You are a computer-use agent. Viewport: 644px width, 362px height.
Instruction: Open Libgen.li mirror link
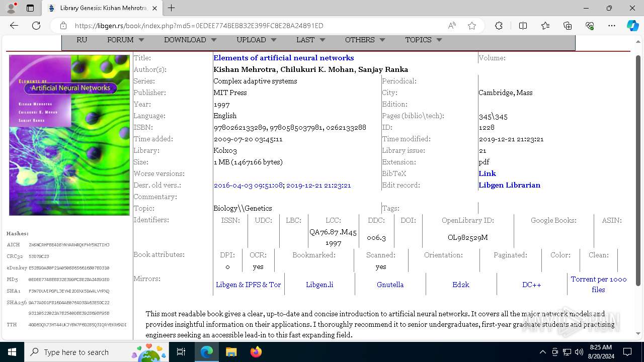319,285
